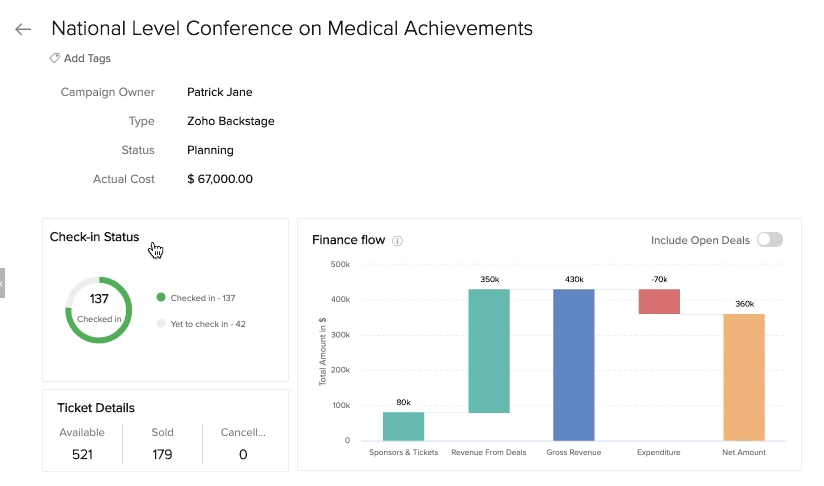Click the Actual Cost value $ 67,000.00
824x486 pixels.
click(220, 179)
